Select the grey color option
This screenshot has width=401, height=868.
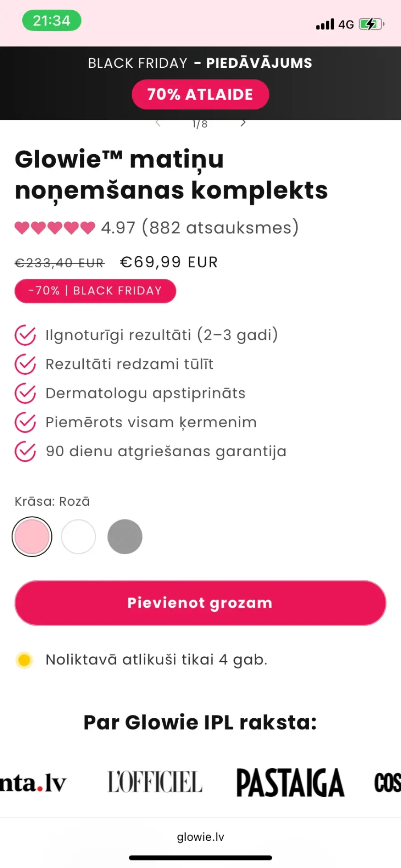coord(125,536)
